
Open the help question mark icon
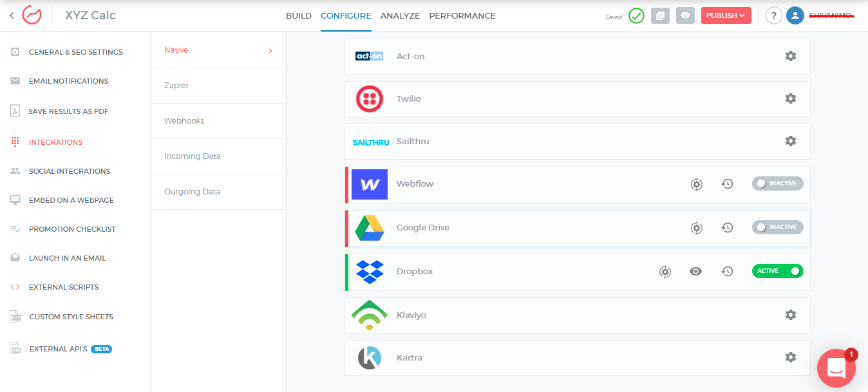(774, 15)
